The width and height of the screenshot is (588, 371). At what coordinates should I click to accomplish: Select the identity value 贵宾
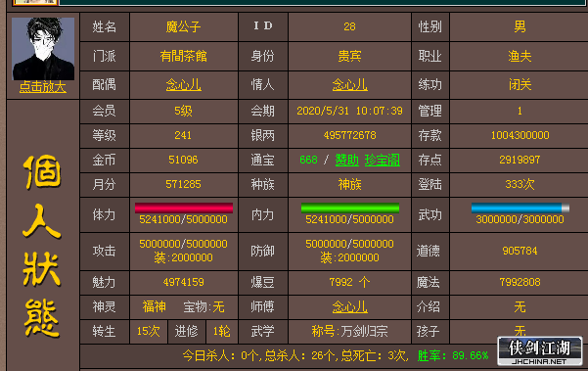pyautogui.click(x=349, y=56)
